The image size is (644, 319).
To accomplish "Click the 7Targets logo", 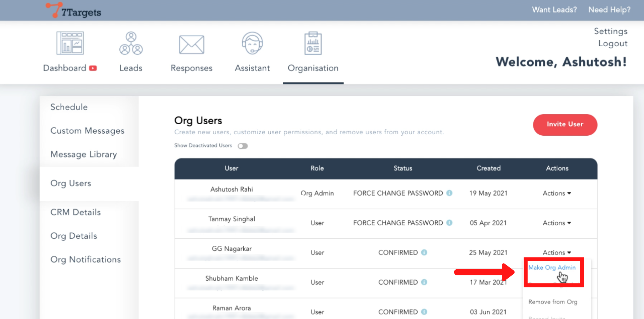I will 73,10.
